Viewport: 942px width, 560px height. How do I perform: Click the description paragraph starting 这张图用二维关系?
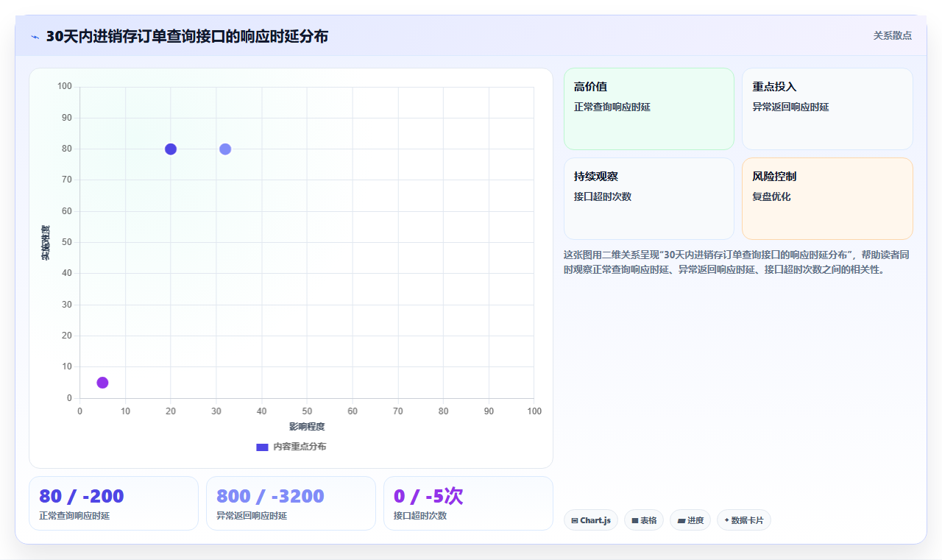(x=737, y=262)
